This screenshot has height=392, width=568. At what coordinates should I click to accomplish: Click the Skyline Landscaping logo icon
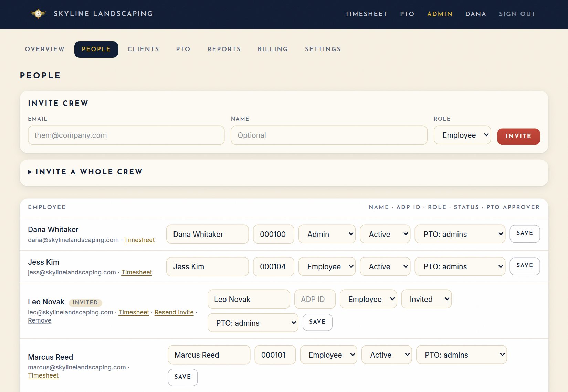pyautogui.click(x=38, y=14)
